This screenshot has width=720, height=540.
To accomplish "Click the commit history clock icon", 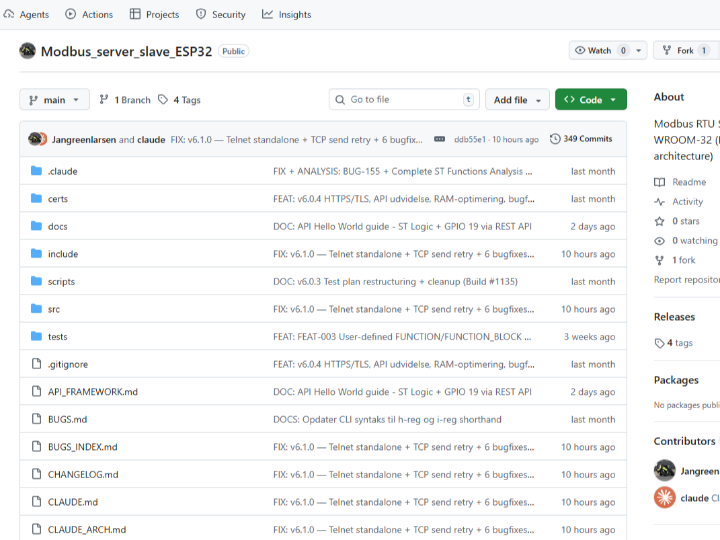I will [555, 139].
